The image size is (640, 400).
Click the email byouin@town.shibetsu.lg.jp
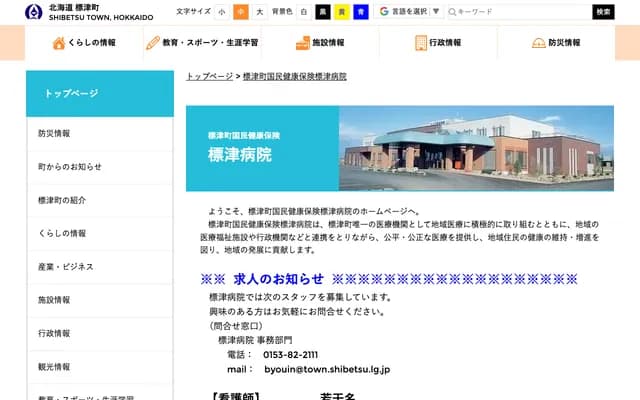click(327, 369)
